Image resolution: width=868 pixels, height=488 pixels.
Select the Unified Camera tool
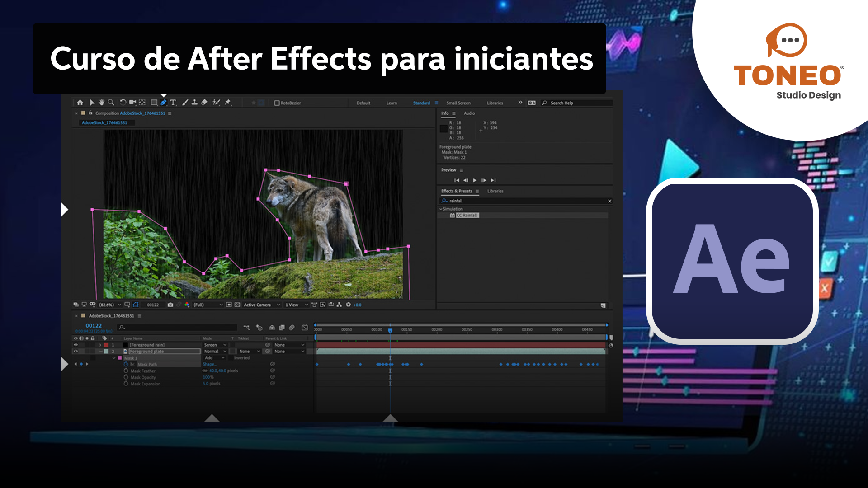(132, 103)
